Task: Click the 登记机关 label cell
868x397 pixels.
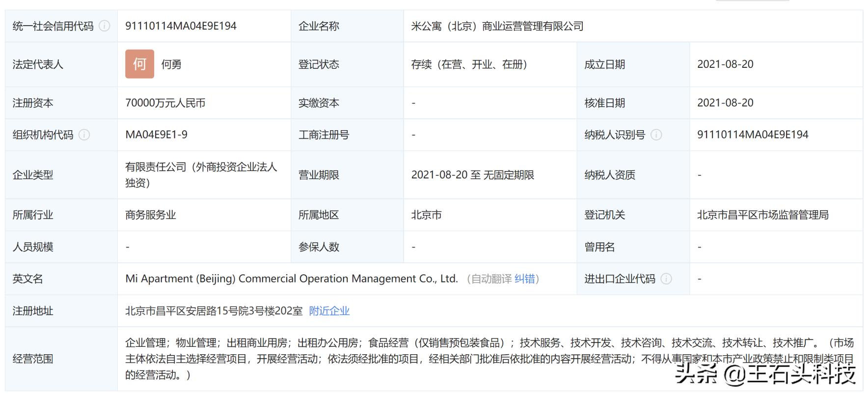Action: click(633, 215)
